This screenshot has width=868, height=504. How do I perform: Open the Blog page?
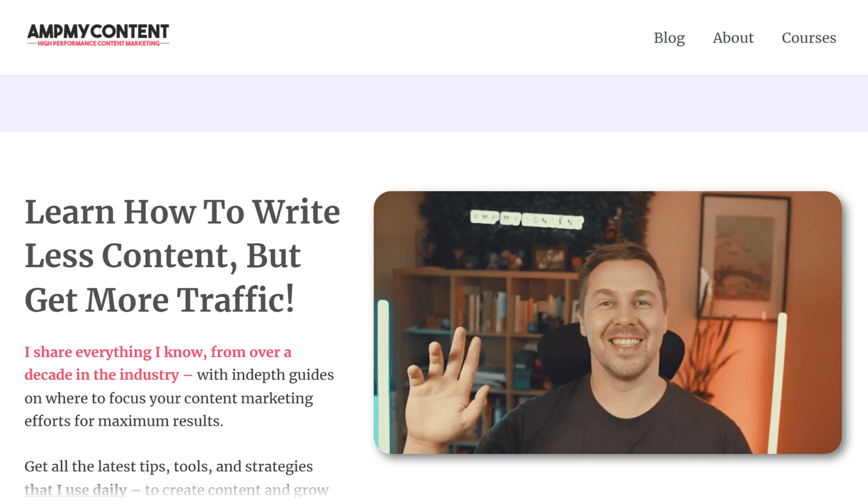(x=669, y=38)
